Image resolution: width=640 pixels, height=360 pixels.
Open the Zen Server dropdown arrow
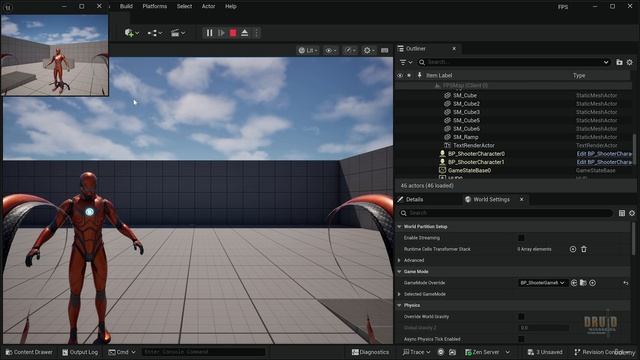(x=507, y=352)
